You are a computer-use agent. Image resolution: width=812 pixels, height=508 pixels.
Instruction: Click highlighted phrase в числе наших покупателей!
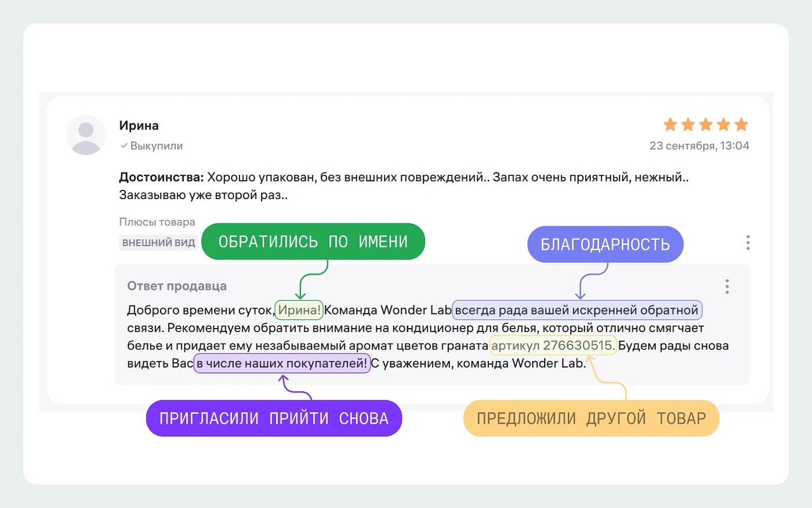click(282, 363)
